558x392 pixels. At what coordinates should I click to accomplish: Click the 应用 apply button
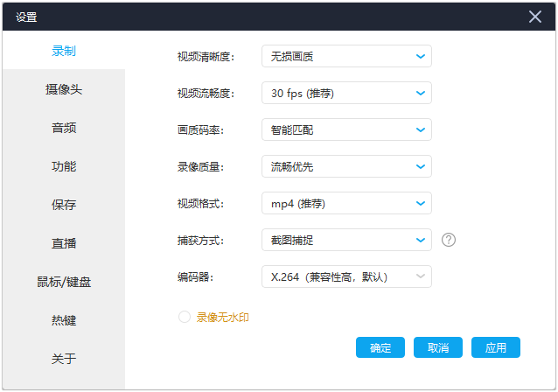click(496, 347)
